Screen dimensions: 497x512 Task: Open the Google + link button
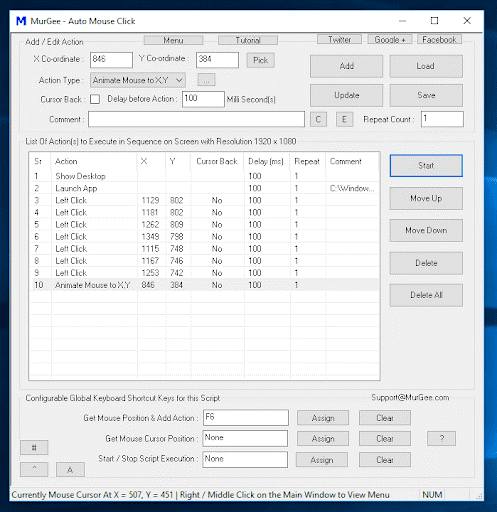pyautogui.click(x=390, y=39)
